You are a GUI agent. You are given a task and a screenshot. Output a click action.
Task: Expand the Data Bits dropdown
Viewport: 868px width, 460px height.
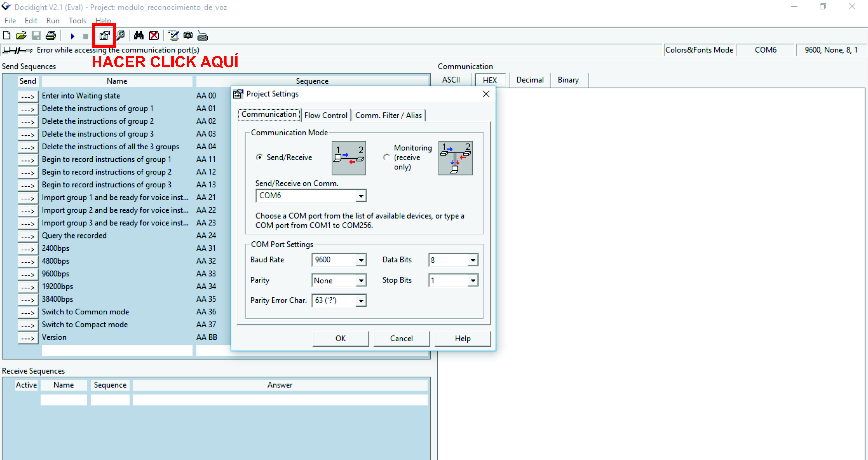(473, 260)
